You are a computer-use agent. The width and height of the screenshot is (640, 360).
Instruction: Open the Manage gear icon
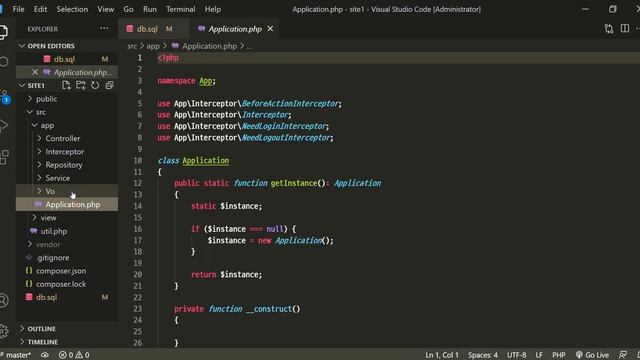tap(4, 331)
